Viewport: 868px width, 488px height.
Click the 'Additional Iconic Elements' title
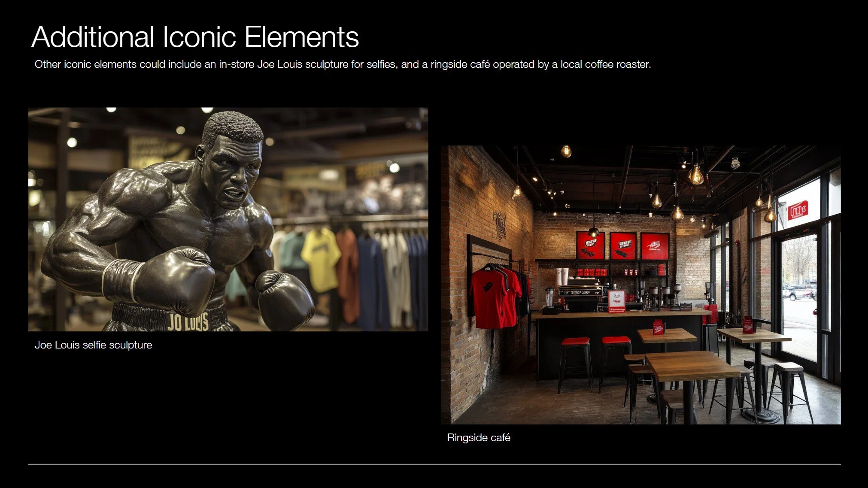(195, 37)
